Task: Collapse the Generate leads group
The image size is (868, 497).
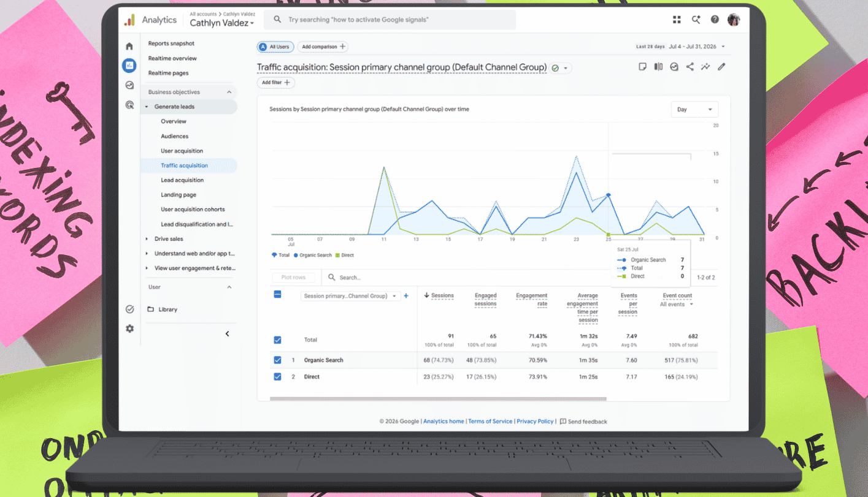Action: (147, 107)
